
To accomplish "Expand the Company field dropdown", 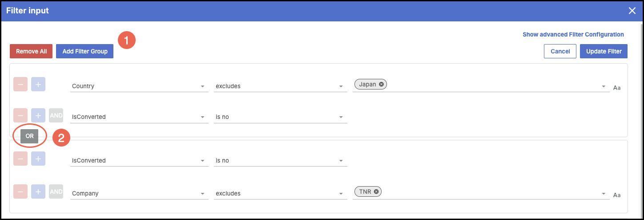I will [139, 193].
